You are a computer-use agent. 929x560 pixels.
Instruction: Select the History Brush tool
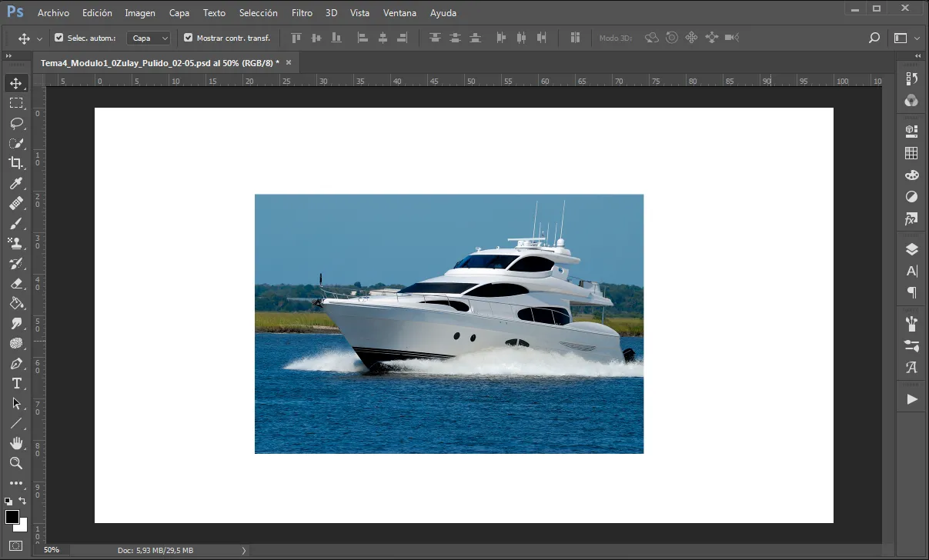16,263
